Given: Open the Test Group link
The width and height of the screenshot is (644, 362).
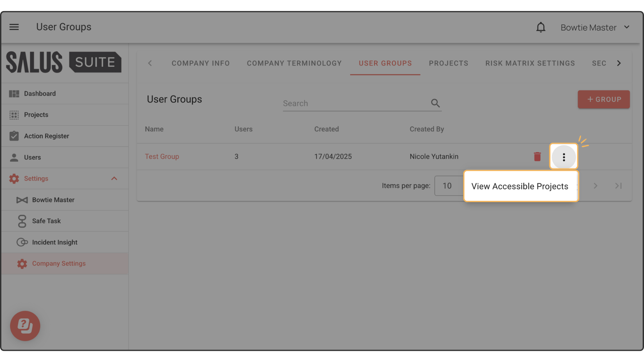Looking at the screenshot, I should click(x=162, y=157).
